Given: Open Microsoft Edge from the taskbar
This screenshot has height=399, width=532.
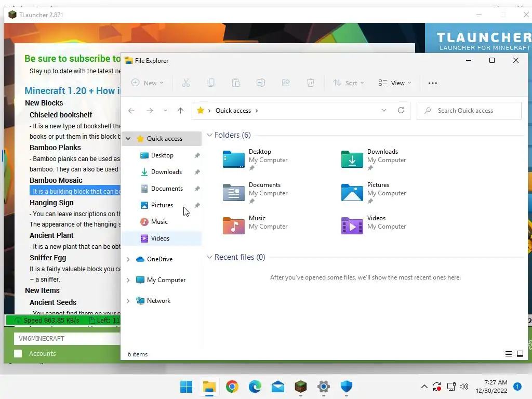Looking at the screenshot, I should [255, 387].
